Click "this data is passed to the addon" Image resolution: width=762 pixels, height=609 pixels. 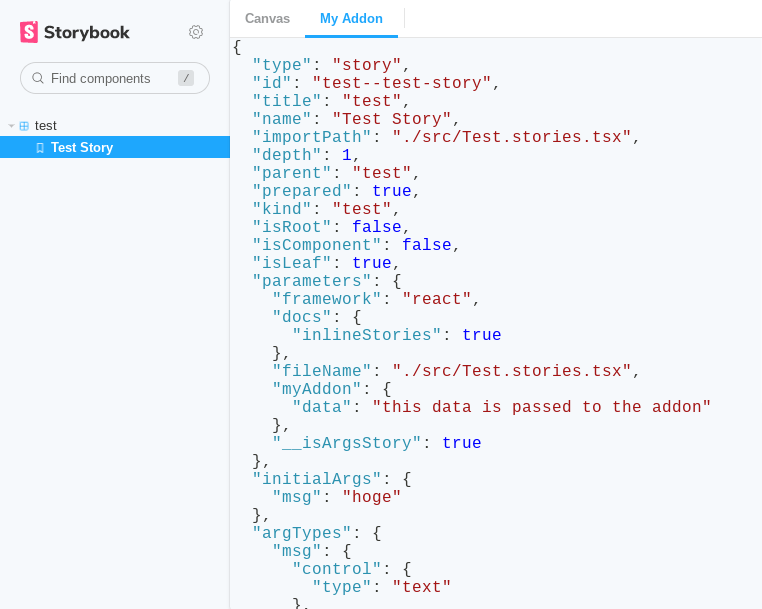[x=542, y=406]
